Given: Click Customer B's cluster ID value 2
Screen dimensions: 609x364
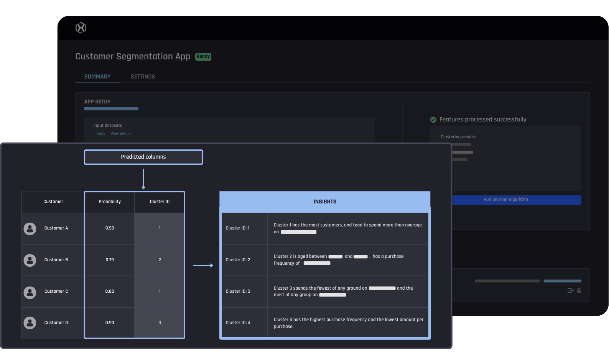Looking at the screenshot, I should [x=160, y=260].
